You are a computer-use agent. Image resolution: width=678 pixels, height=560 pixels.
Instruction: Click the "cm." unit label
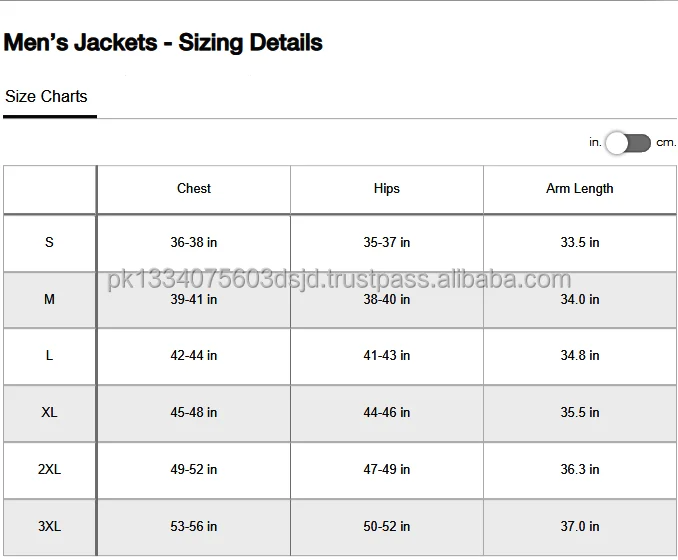[666, 143]
